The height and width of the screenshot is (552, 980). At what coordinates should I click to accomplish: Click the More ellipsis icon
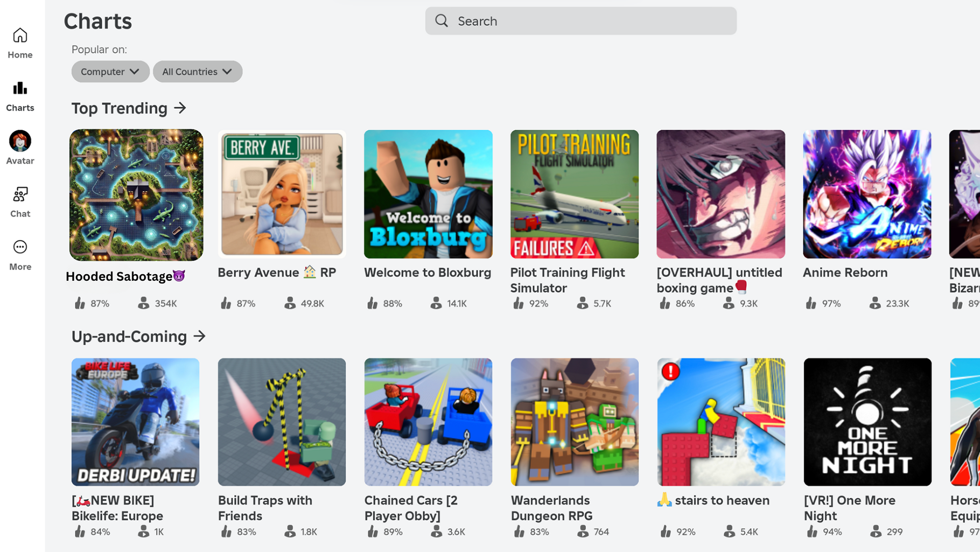coord(20,248)
